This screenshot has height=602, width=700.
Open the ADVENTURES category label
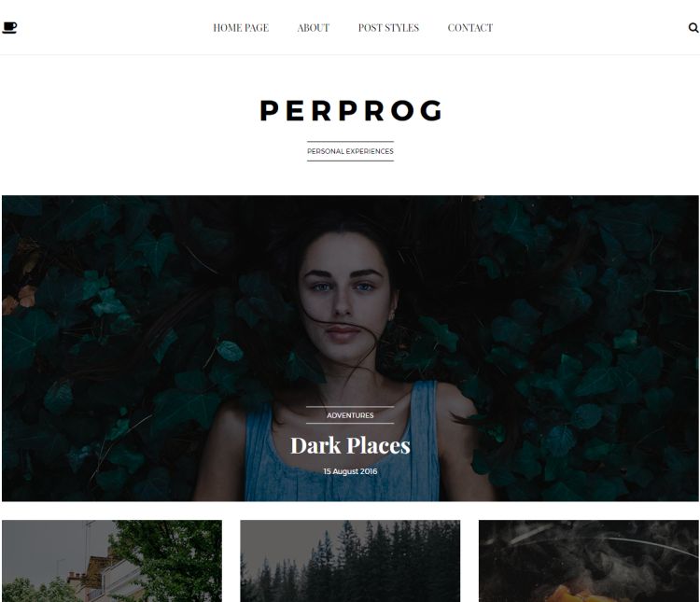(x=350, y=415)
